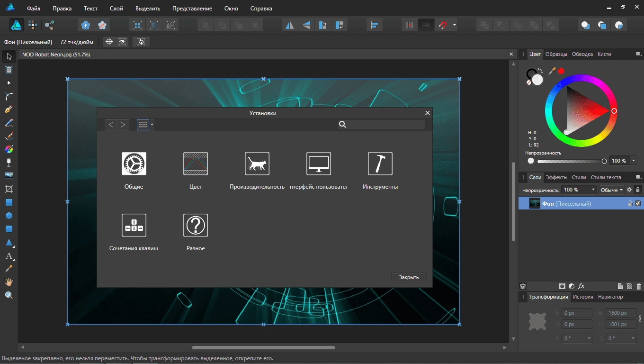Switch to the Образцы tab

[556, 54]
